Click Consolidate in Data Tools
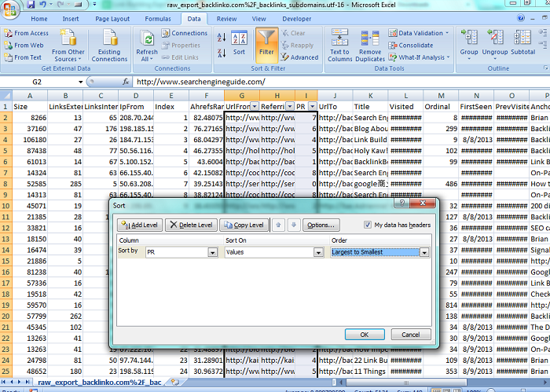Image resolution: width=550 pixels, height=392 pixels. click(411, 46)
